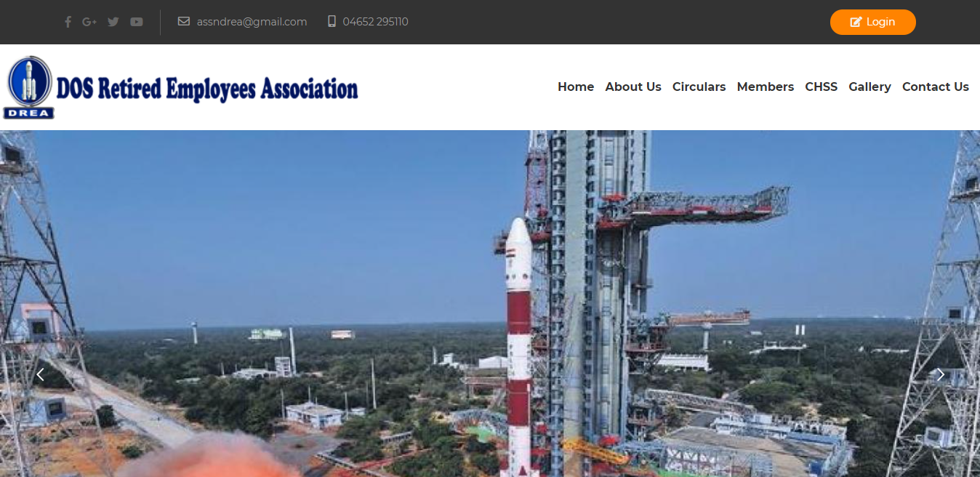Click the orange Login button
The height and width of the screenshot is (477, 980).
[x=873, y=22]
